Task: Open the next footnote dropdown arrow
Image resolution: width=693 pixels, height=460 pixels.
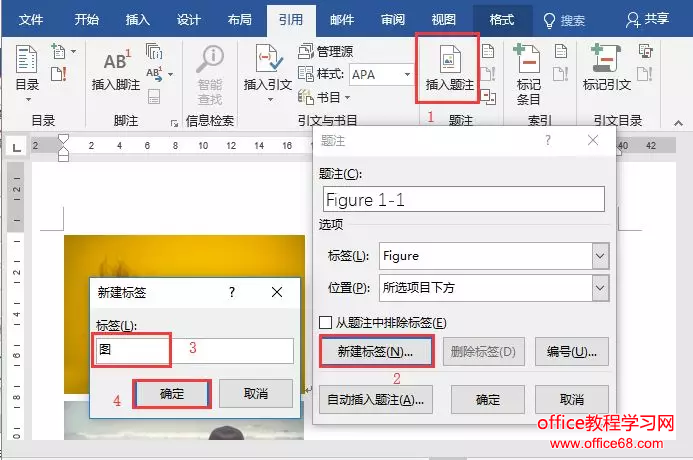Action: [171, 74]
